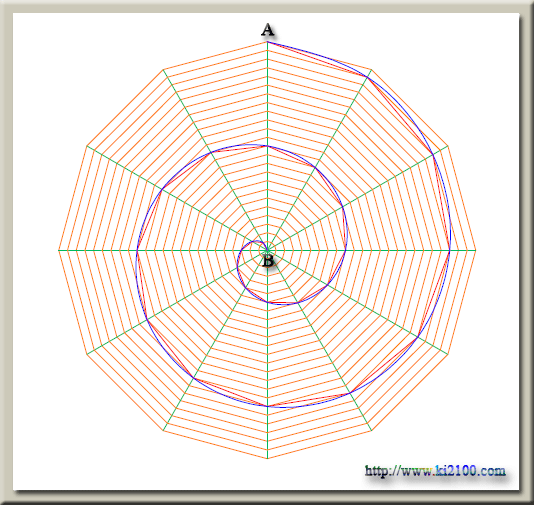The height and width of the screenshot is (505, 534).
Task: Click the upper-left vertex of the outer polygon
Action: point(163,70)
